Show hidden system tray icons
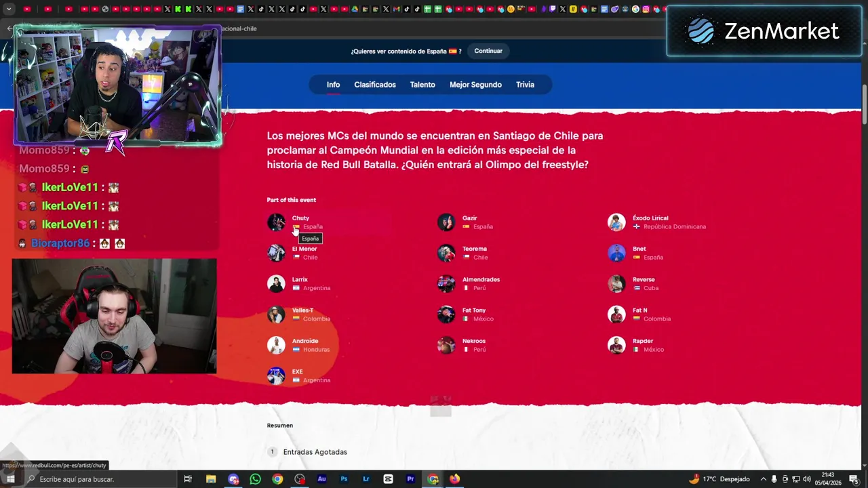Screen dimensions: 868x488 (x=762, y=479)
